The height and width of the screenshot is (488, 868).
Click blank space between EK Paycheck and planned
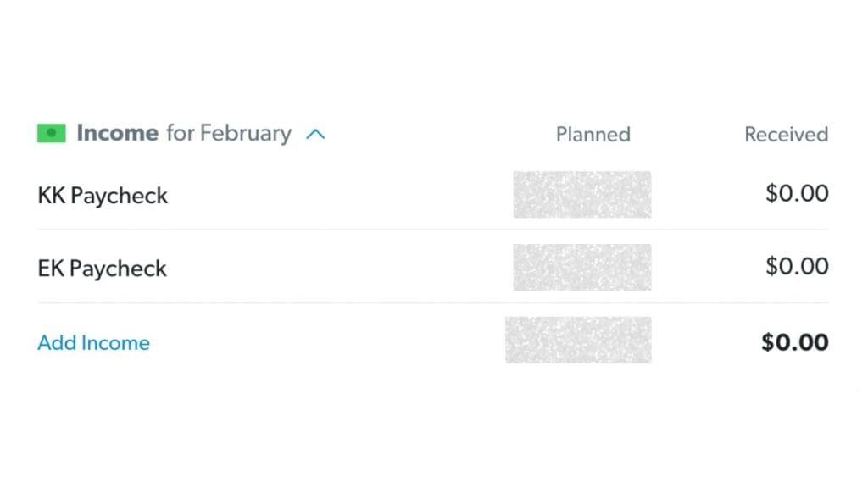339,268
